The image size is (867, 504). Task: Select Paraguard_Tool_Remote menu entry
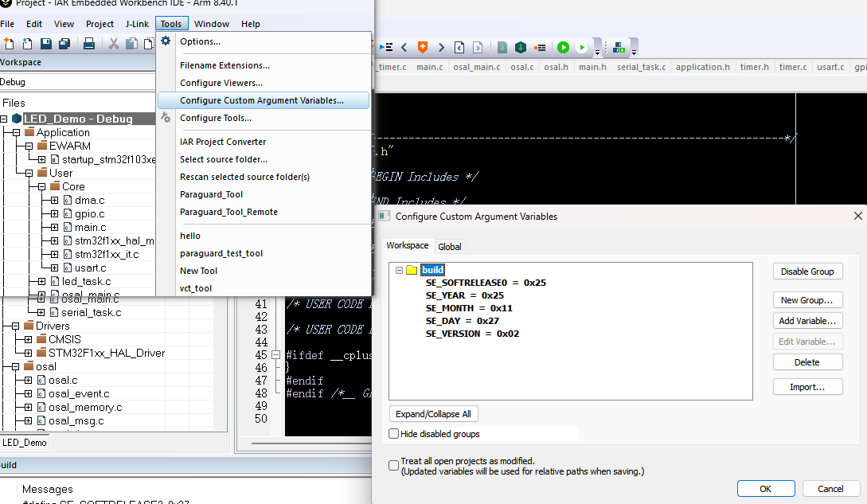(228, 212)
